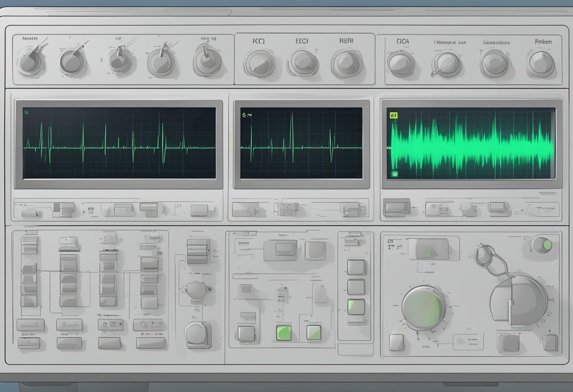The image size is (573, 392).
Task: Click the EEC knob in the top row
Action: coord(303,63)
